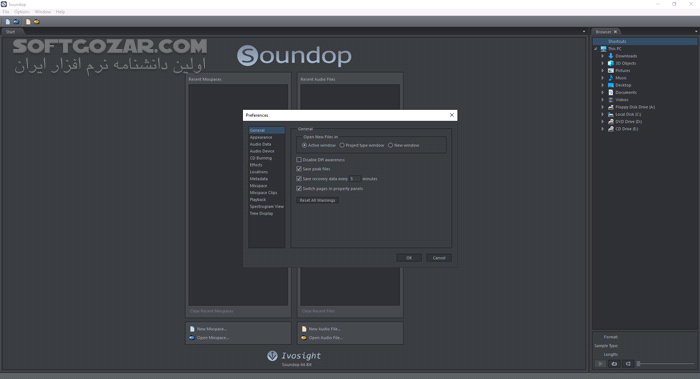Open the File menu

tap(6, 12)
